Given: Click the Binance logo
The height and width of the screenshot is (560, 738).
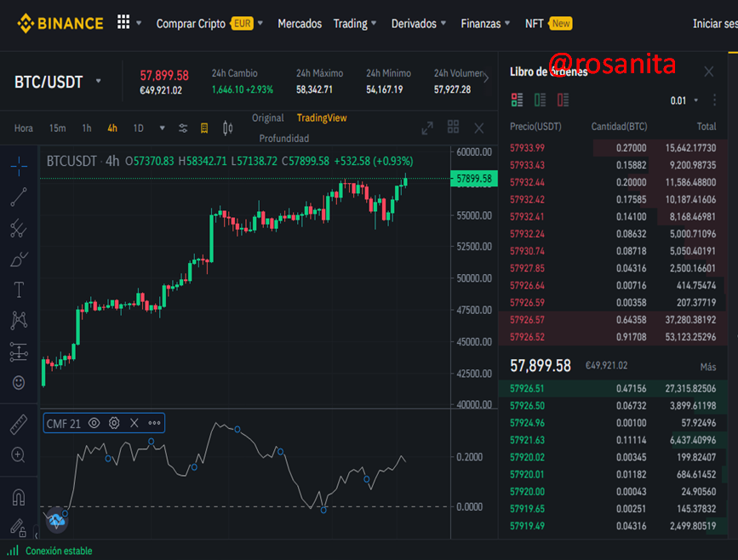Looking at the screenshot, I should [x=60, y=23].
